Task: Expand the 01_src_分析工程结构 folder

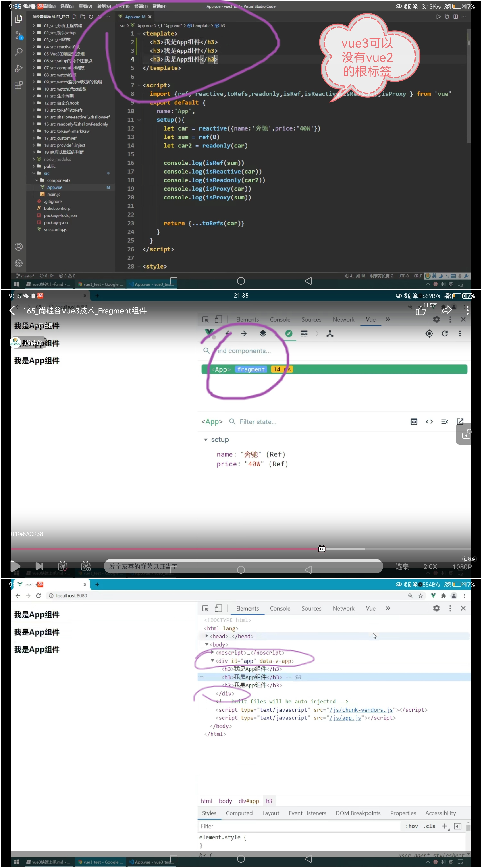Action: 63,26
